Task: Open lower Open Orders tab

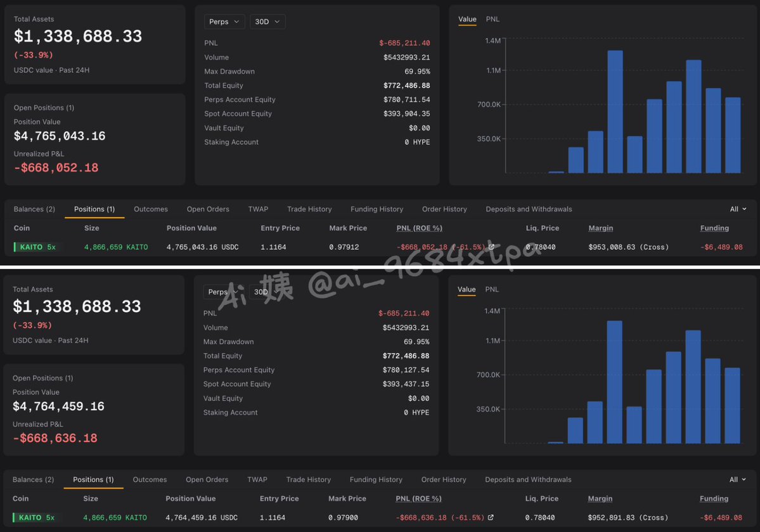Action: coord(207,479)
